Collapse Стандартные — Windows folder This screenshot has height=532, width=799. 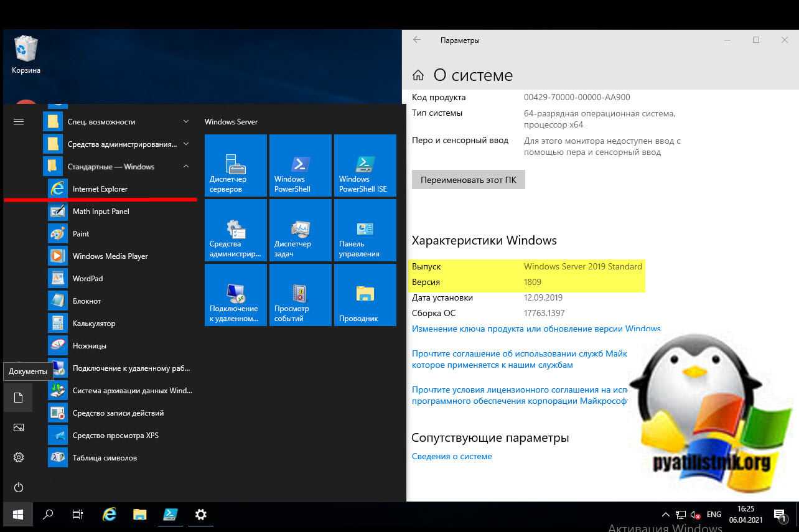[x=120, y=166]
